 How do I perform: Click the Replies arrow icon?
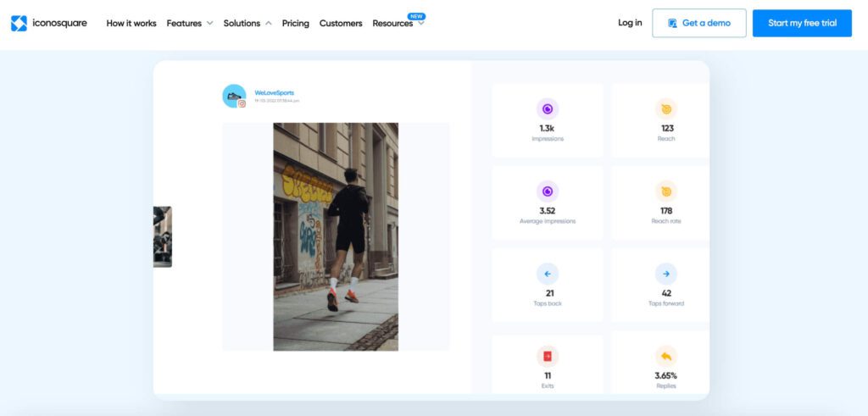coord(666,356)
